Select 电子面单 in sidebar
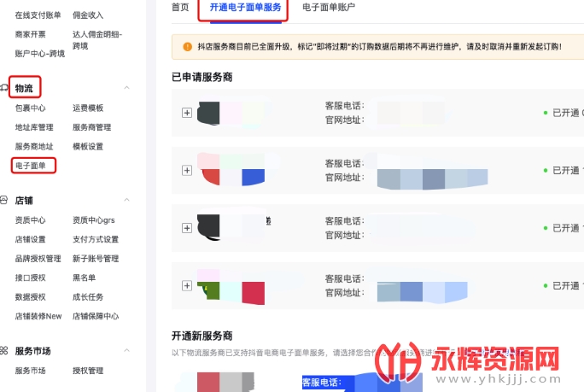The image size is (584, 392). (30, 166)
